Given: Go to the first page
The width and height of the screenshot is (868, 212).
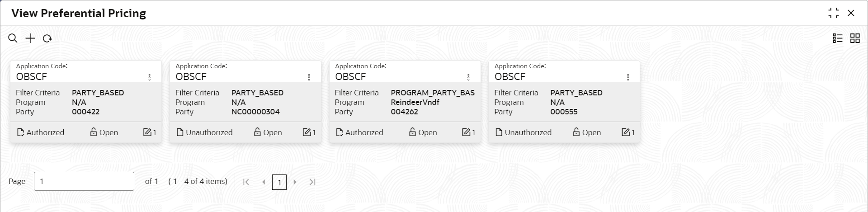Looking at the screenshot, I should tap(246, 182).
